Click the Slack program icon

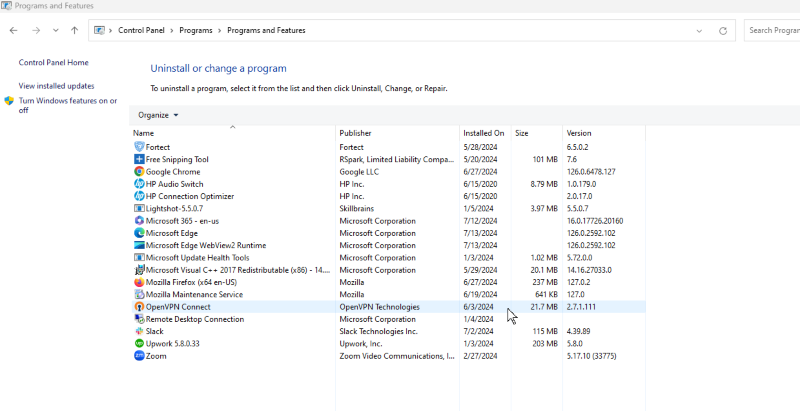tap(139, 331)
